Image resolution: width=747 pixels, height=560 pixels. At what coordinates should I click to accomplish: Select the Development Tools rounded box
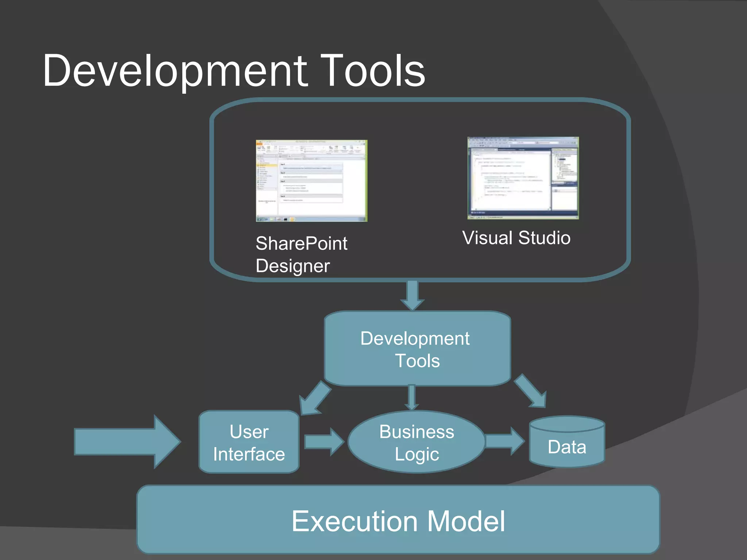click(x=417, y=349)
